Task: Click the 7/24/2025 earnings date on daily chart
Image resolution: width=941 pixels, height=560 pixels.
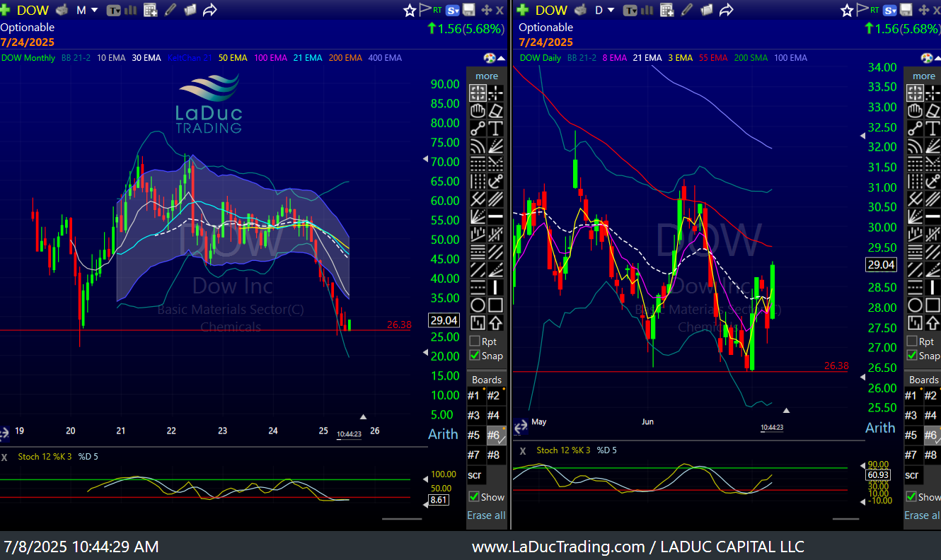Action: [545, 42]
